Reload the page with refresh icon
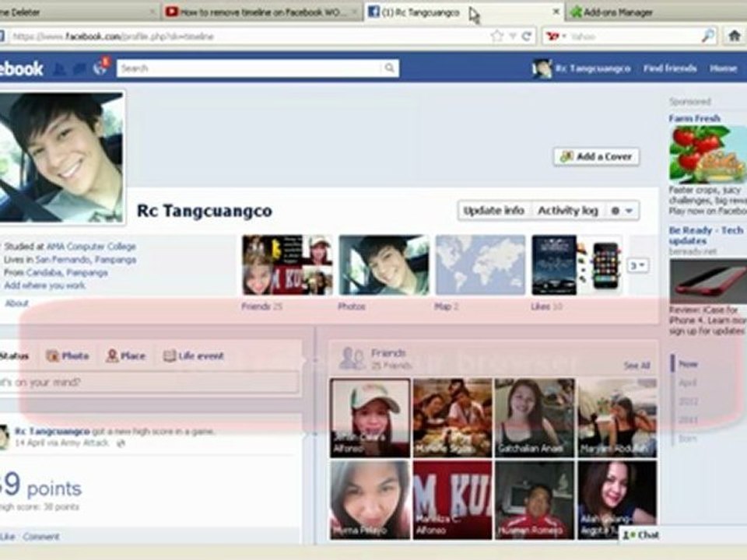Screen dimensions: 747x560 527,37
